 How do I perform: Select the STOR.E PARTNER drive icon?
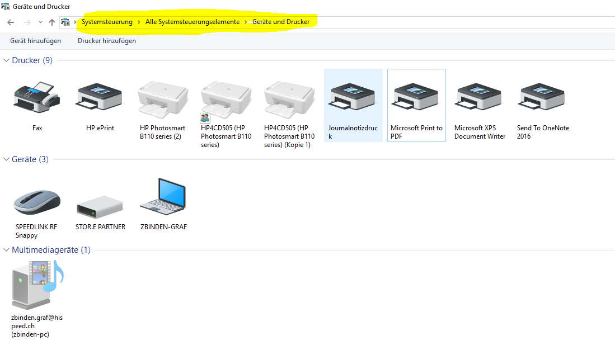click(x=100, y=206)
